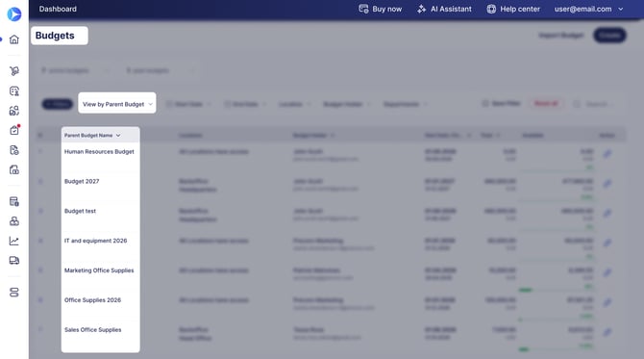Click the Budgets page title
Image resolution: width=644 pixels, height=359 pixels.
[x=55, y=36]
